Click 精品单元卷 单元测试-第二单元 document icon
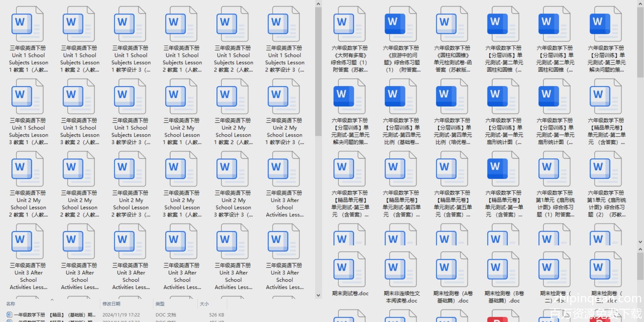The height and width of the screenshot is (322, 644). 605,97
